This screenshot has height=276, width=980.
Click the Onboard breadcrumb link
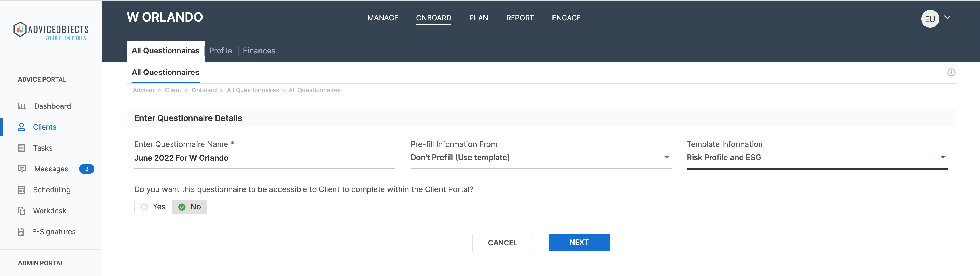tap(204, 90)
